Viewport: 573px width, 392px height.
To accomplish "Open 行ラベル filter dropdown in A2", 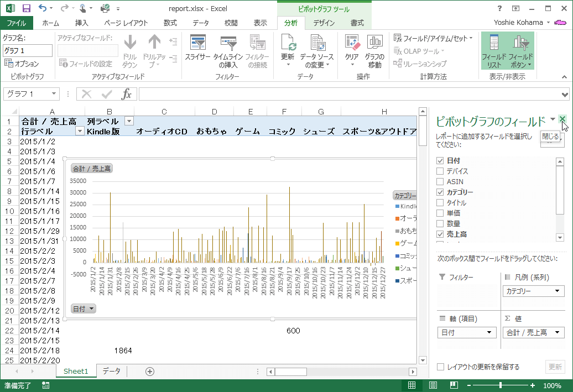I will 80,131.
